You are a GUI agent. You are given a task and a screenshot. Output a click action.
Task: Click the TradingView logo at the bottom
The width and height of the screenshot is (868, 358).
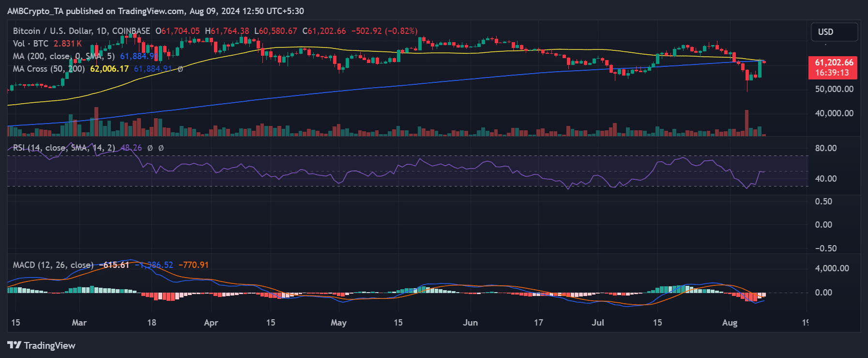(x=42, y=345)
